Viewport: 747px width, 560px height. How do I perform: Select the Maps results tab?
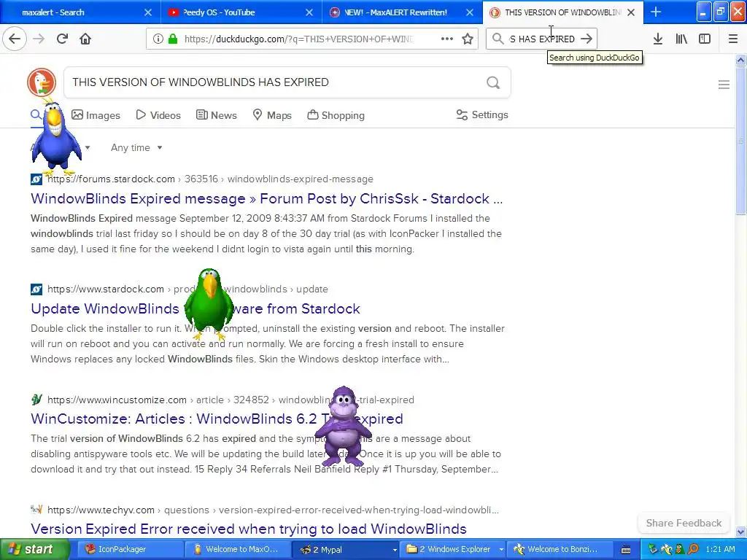[x=272, y=115]
